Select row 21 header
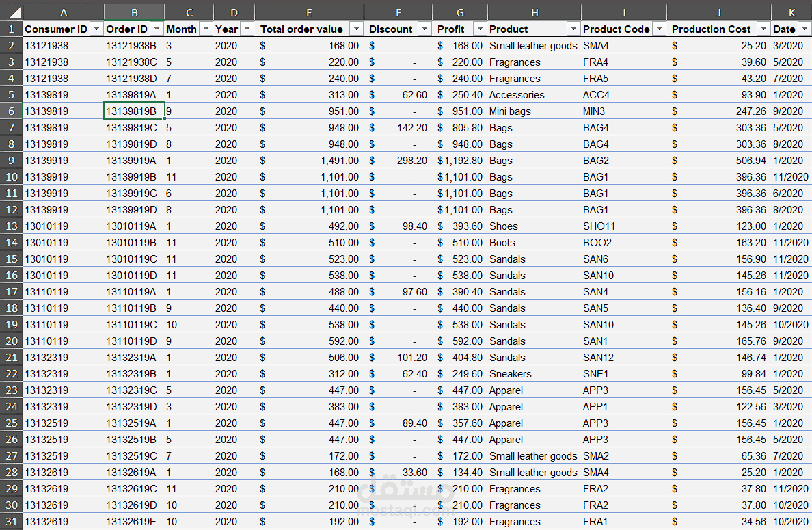 12,358
